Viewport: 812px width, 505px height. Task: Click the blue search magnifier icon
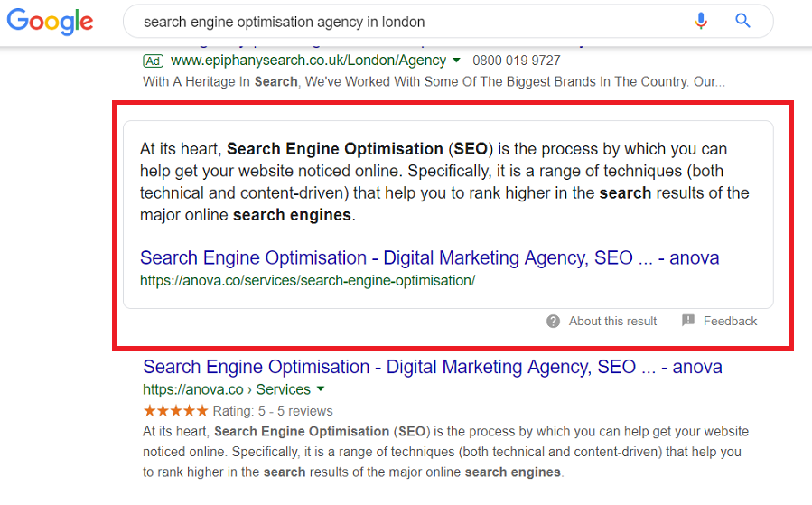742,21
